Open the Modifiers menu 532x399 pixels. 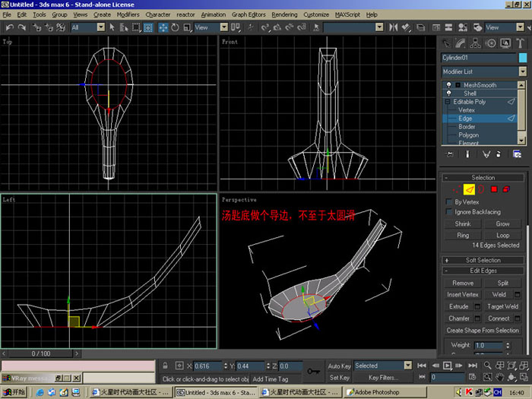(x=128, y=14)
